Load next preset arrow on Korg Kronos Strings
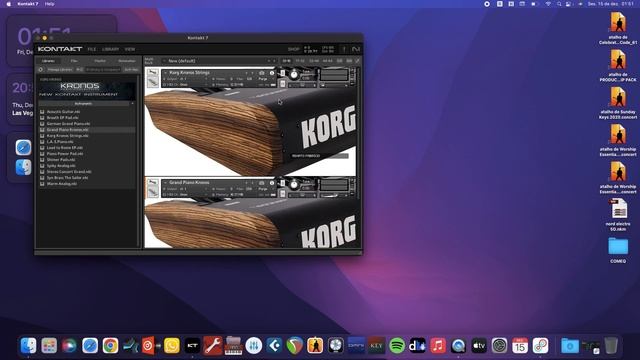The image size is (640, 360). (x=252, y=73)
